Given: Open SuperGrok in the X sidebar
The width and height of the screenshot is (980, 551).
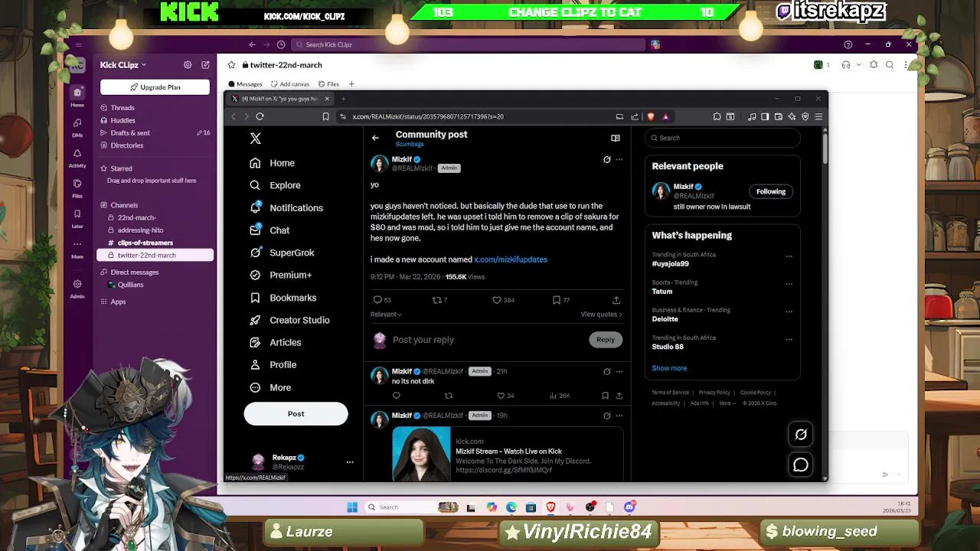Looking at the screenshot, I should (x=282, y=253).
